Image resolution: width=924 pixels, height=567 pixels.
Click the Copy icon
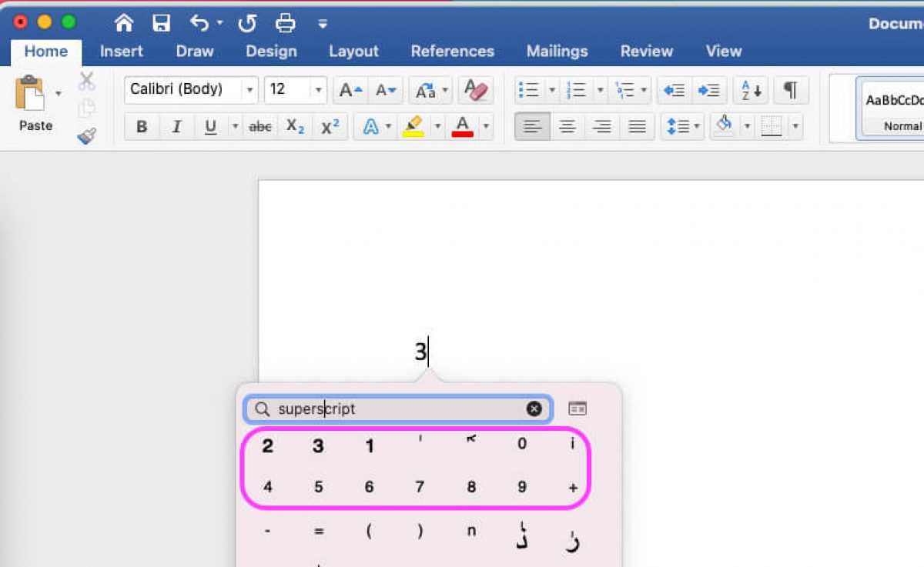coord(86,108)
